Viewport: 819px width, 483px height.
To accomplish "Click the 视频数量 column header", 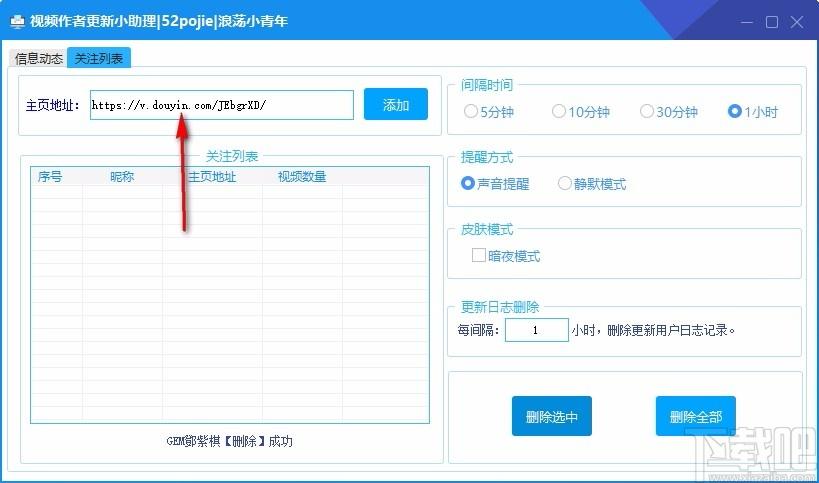I will (x=302, y=176).
